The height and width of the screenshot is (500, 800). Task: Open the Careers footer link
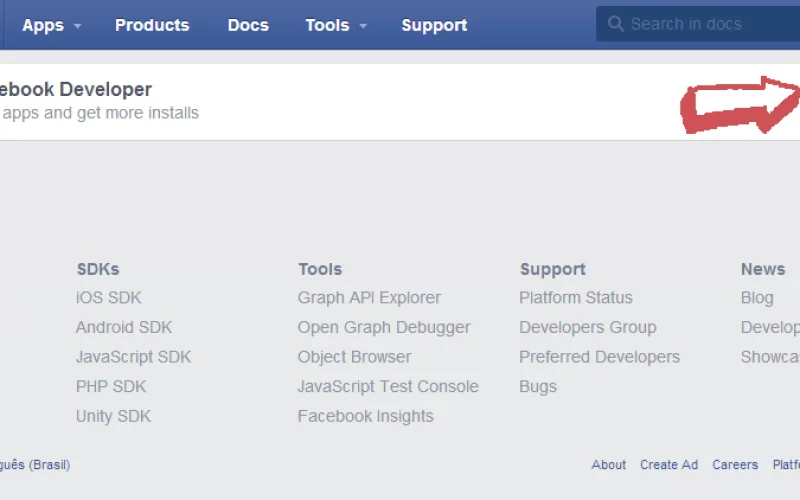click(735, 465)
